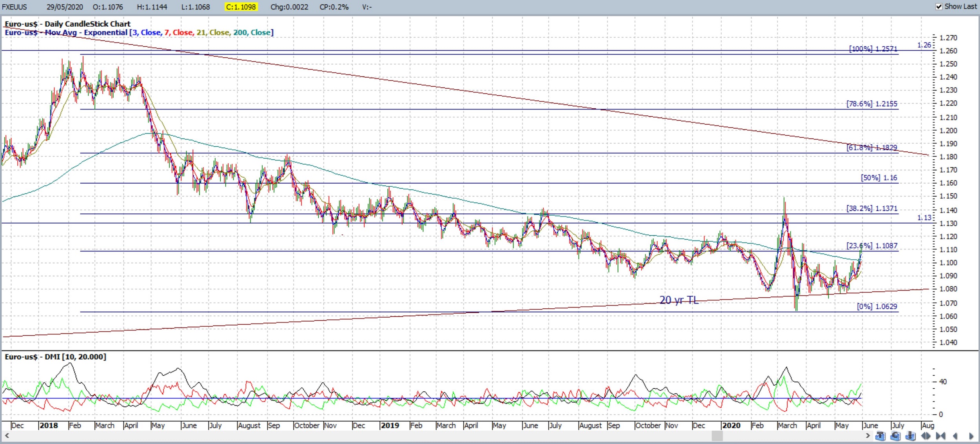Click the blue 'C' chart icon
Image resolution: width=980 pixels, height=444 pixels.
point(895,436)
